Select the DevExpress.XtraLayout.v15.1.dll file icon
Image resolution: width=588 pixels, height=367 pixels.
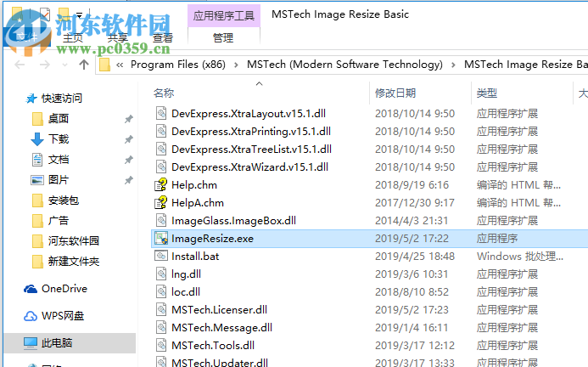pos(161,114)
